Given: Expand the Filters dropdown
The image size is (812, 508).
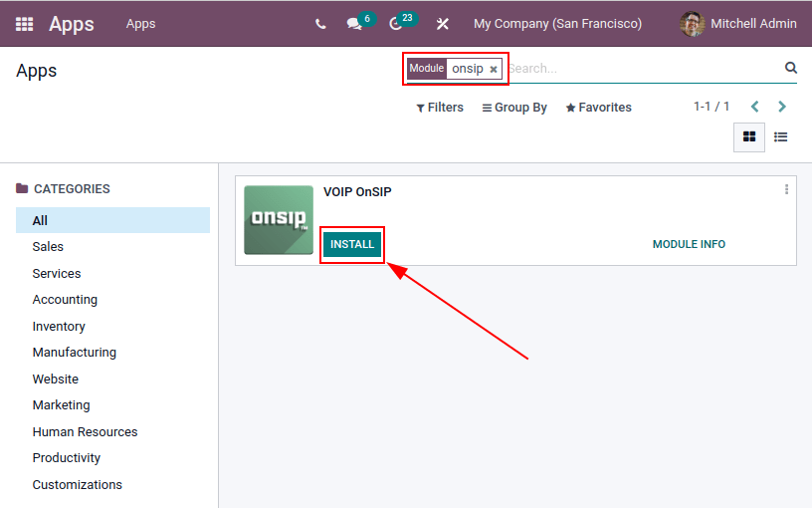Looking at the screenshot, I should point(440,108).
